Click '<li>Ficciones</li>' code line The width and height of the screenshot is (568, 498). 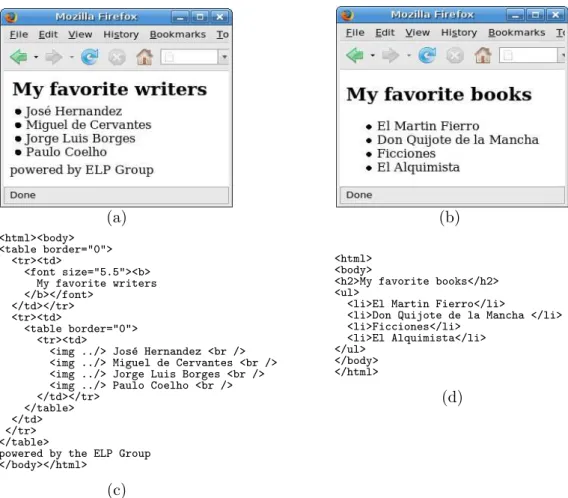pyautogui.click(x=404, y=327)
